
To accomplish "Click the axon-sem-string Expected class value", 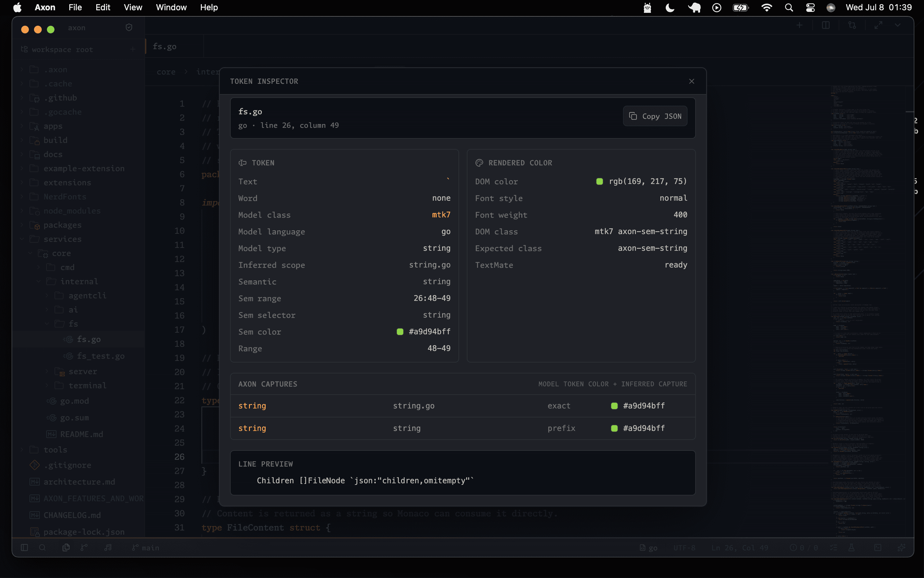I will pyautogui.click(x=653, y=249).
